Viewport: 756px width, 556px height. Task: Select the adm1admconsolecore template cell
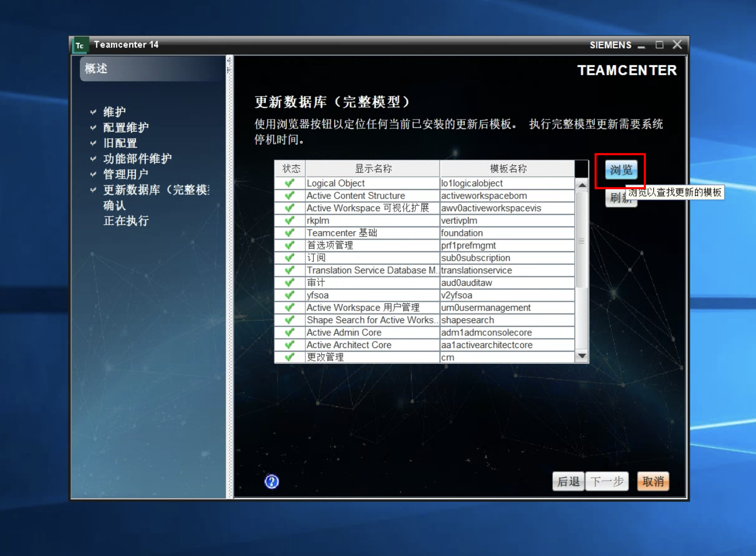coord(508,333)
